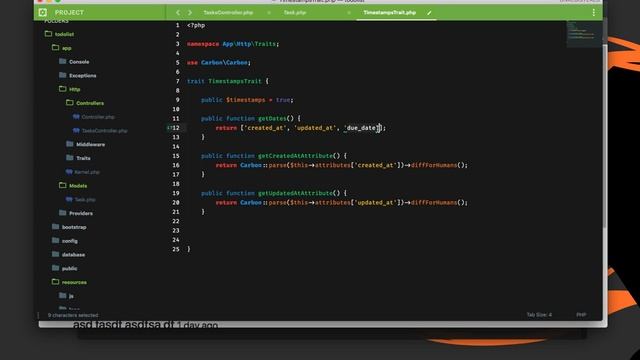640x360 pixels.
Task: Expand the Exceptions folder icon
Action: point(62,75)
